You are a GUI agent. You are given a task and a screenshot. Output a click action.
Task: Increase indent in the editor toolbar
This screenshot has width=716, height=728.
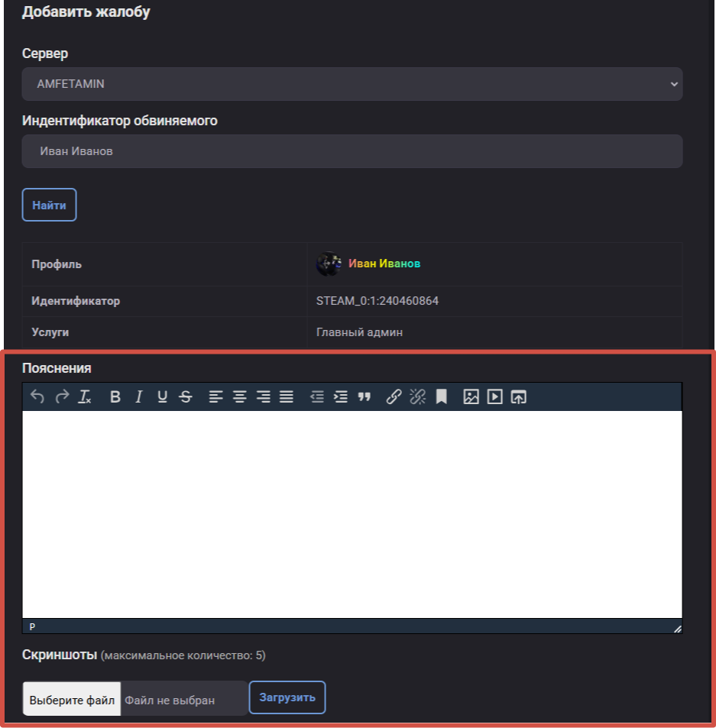coord(340,397)
